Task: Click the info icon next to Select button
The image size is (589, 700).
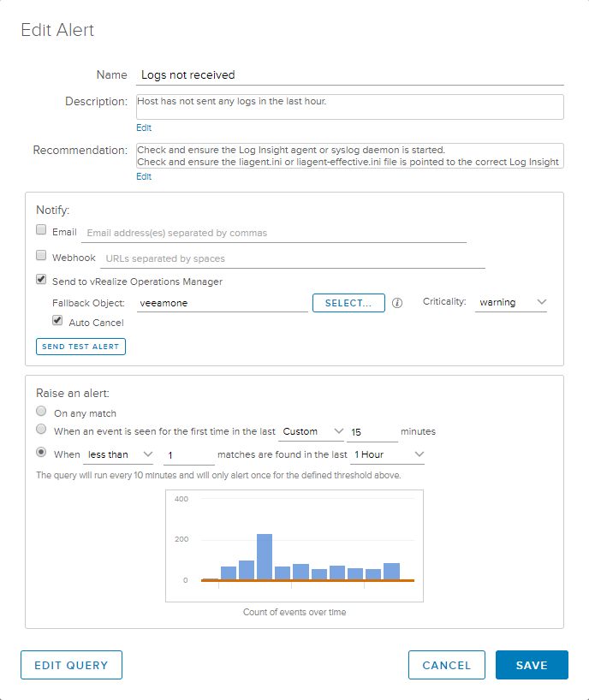Action: 397,303
